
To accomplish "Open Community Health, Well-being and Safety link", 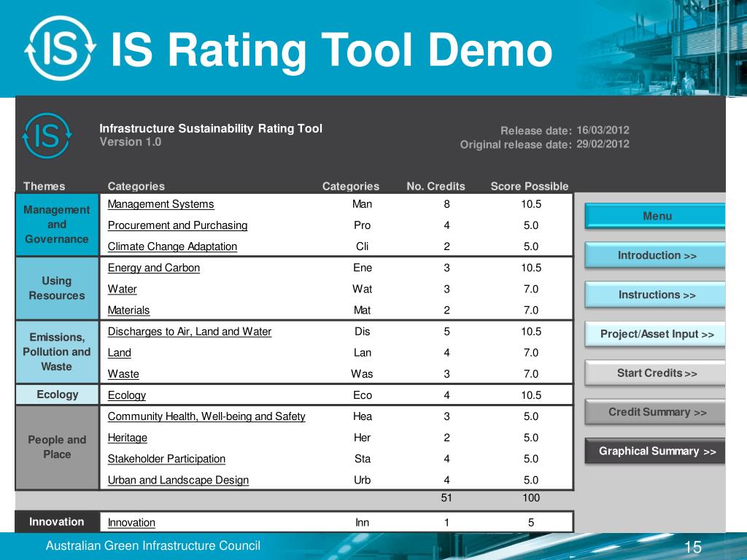I will pyautogui.click(x=206, y=416).
